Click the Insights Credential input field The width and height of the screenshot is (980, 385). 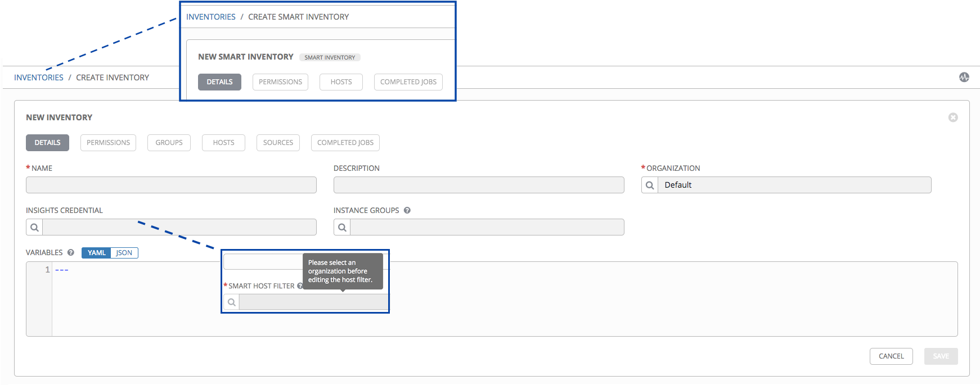pos(179,227)
